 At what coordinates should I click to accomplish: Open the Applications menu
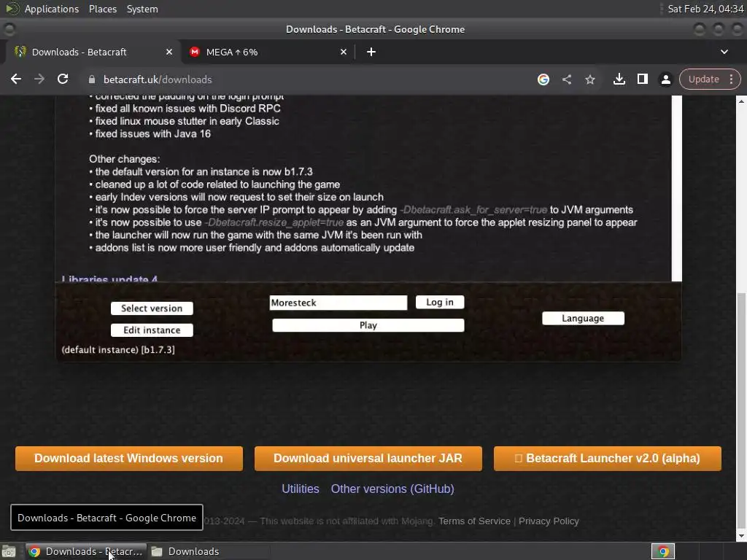[x=52, y=9]
